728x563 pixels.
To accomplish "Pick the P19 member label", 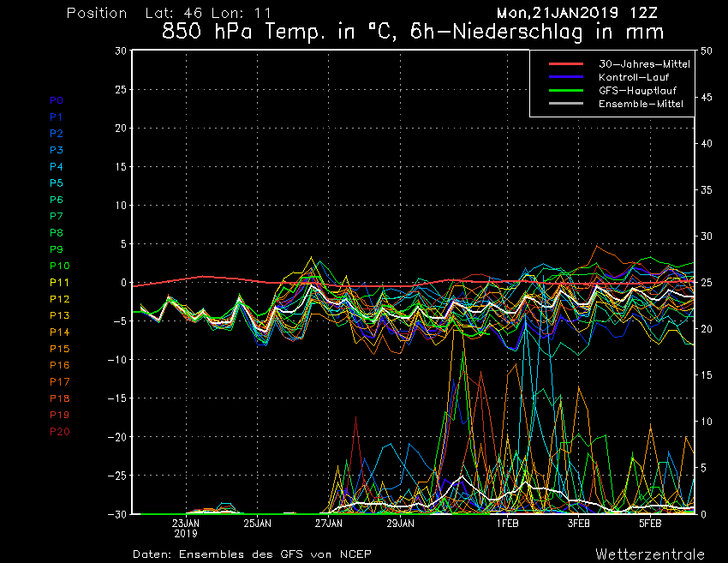I will 59,415.
